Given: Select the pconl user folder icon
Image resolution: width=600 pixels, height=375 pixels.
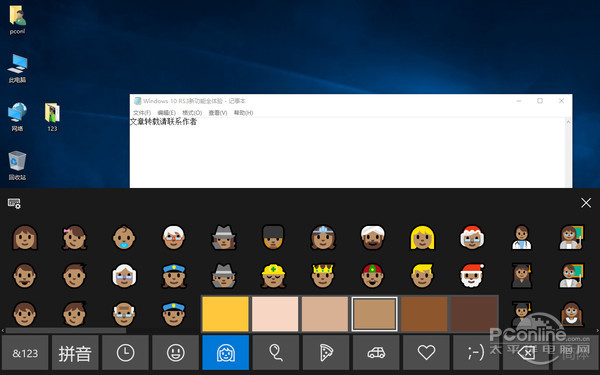Looking at the screenshot, I should (x=17, y=20).
